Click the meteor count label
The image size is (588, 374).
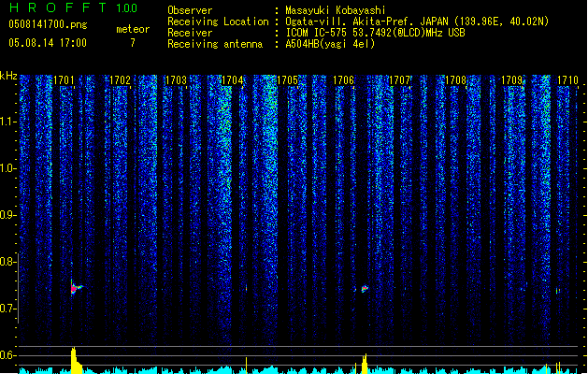click(133, 29)
